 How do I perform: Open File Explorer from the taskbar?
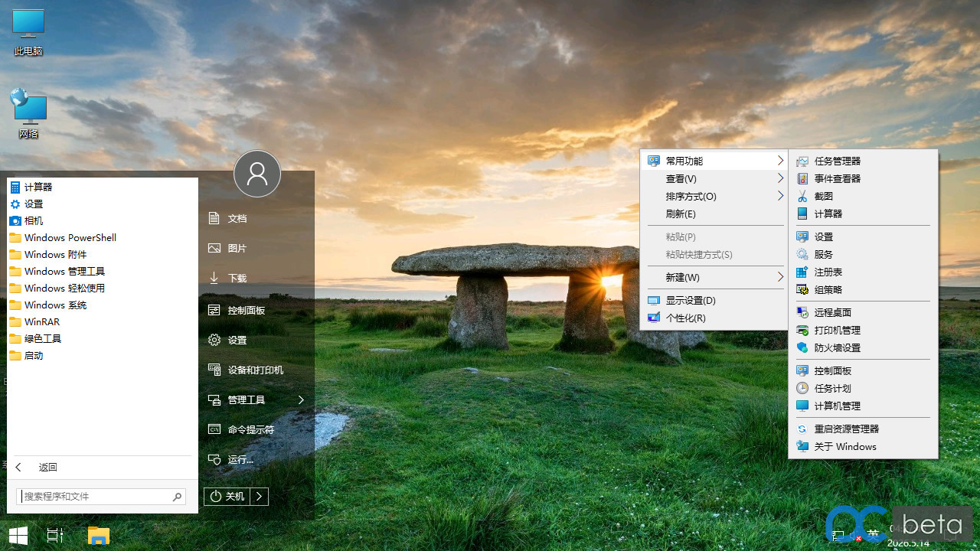(x=98, y=536)
